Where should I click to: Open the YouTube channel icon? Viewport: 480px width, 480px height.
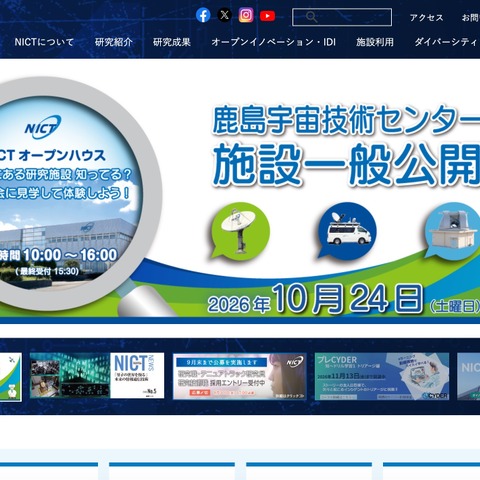tap(267, 16)
